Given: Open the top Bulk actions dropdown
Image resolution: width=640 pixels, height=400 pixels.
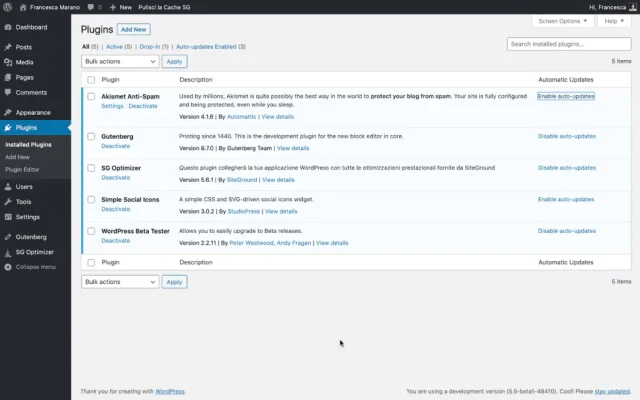Looking at the screenshot, I should point(119,61).
